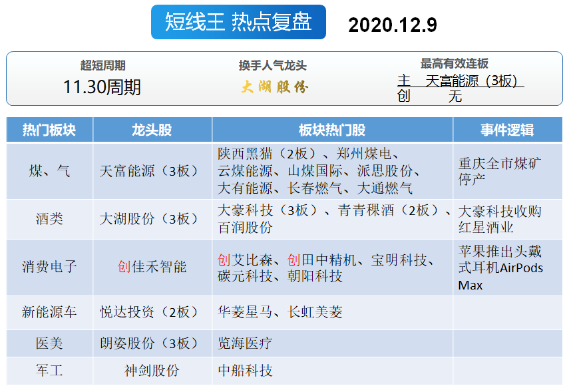
Task: Click 宝明科技 stock name
Action: tap(399, 260)
